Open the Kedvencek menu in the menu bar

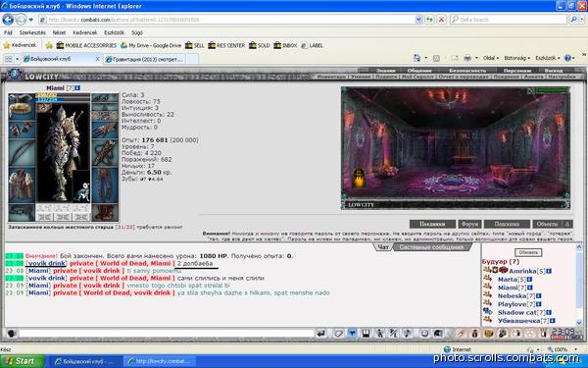[x=84, y=32]
